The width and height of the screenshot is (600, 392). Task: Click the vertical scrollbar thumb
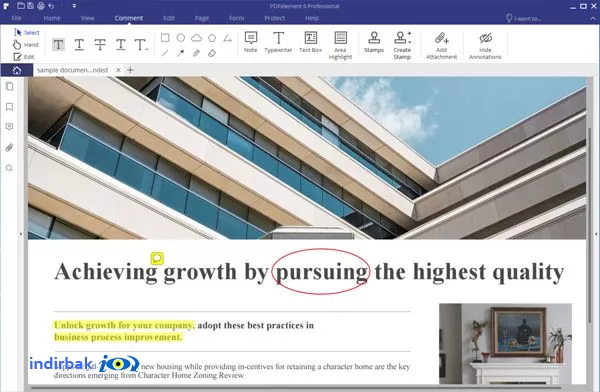(589, 226)
